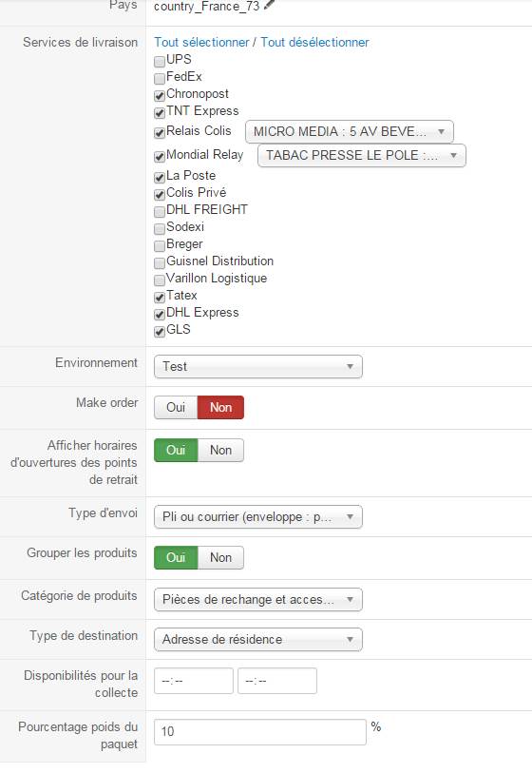The height and width of the screenshot is (773, 532).
Task: Click 'Tout désélectionner' link
Action: click(314, 43)
